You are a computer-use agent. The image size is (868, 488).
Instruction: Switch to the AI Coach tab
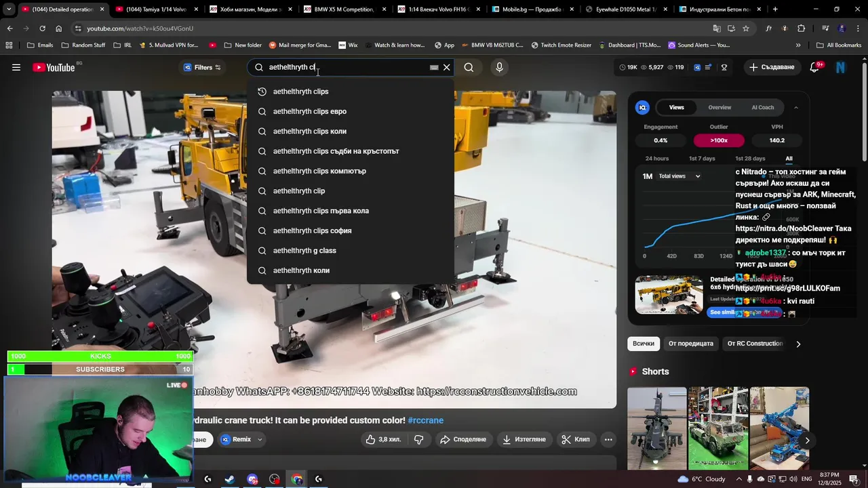(x=763, y=107)
